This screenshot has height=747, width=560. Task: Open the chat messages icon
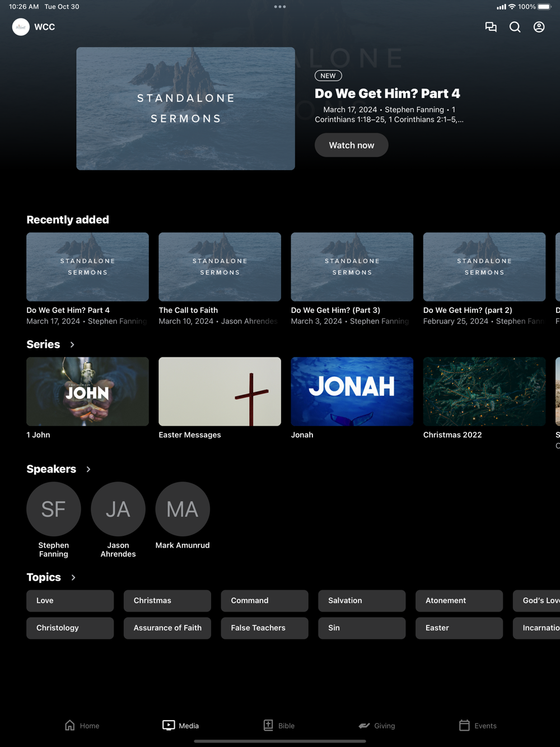tap(491, 27)
